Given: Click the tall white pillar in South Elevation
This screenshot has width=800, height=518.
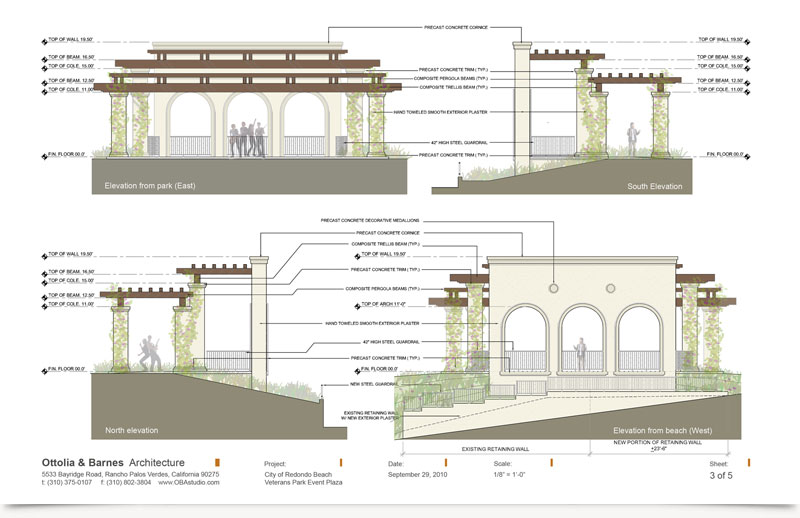Looking at the screenshot, I should [x=520, y=100].
